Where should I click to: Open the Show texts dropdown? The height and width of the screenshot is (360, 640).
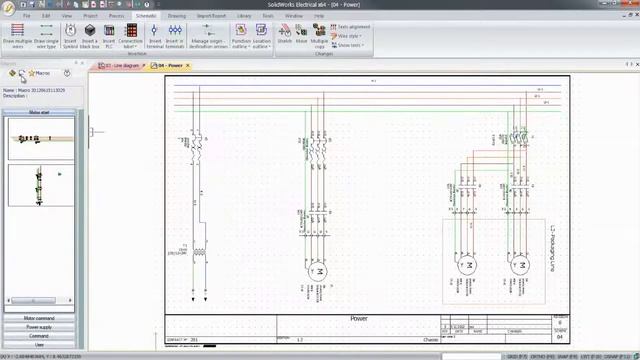point(348,45)
